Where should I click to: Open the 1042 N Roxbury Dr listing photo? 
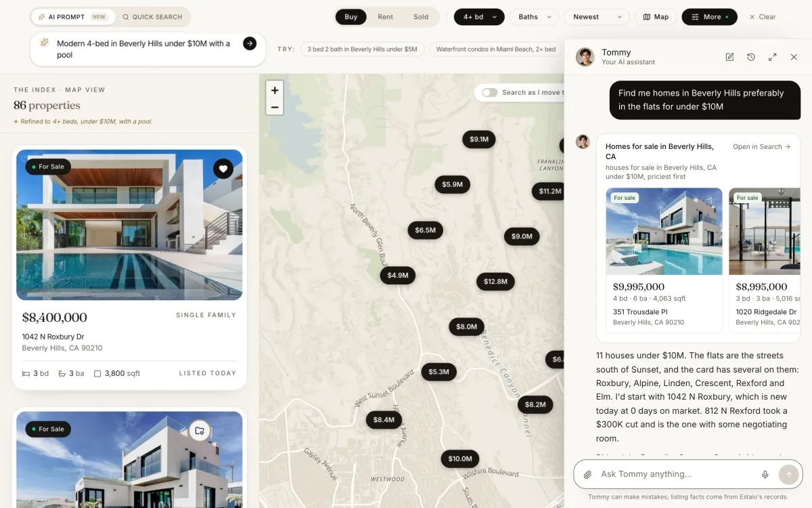(129, 225)
